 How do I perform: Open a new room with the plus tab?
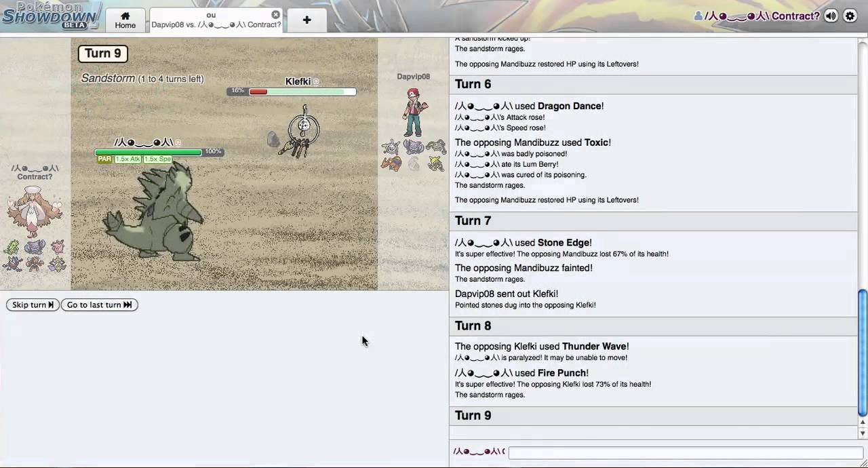[x=307, y=20]
